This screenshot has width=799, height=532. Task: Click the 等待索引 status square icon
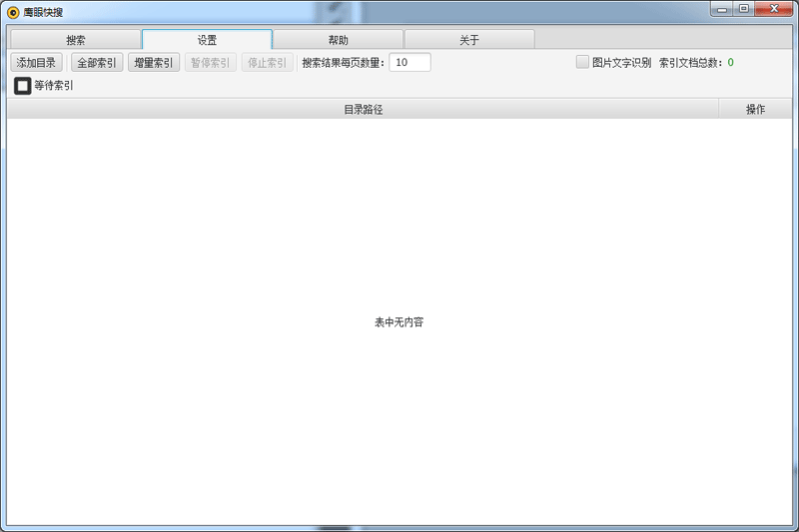pyautogui.click(x=22, y=86)
